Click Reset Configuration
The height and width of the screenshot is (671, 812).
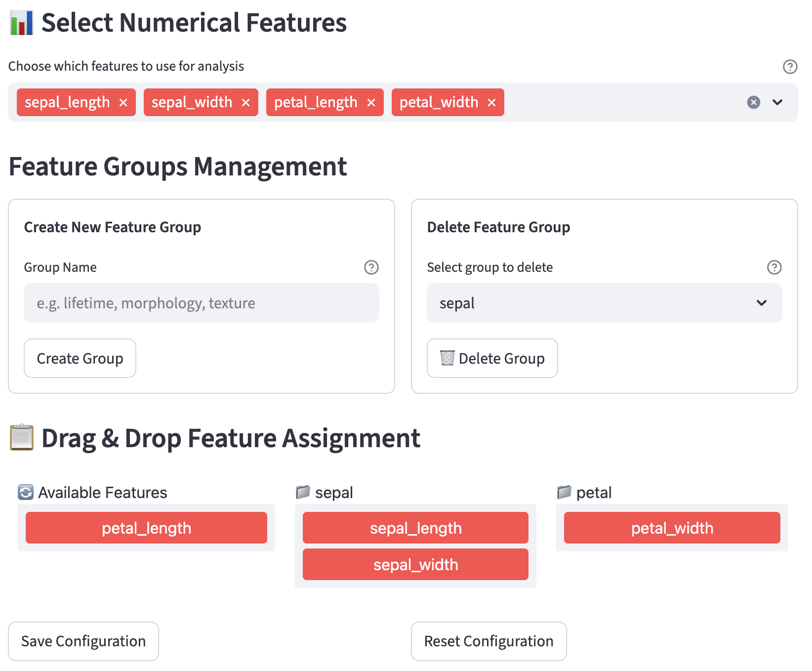click(488, 641)
